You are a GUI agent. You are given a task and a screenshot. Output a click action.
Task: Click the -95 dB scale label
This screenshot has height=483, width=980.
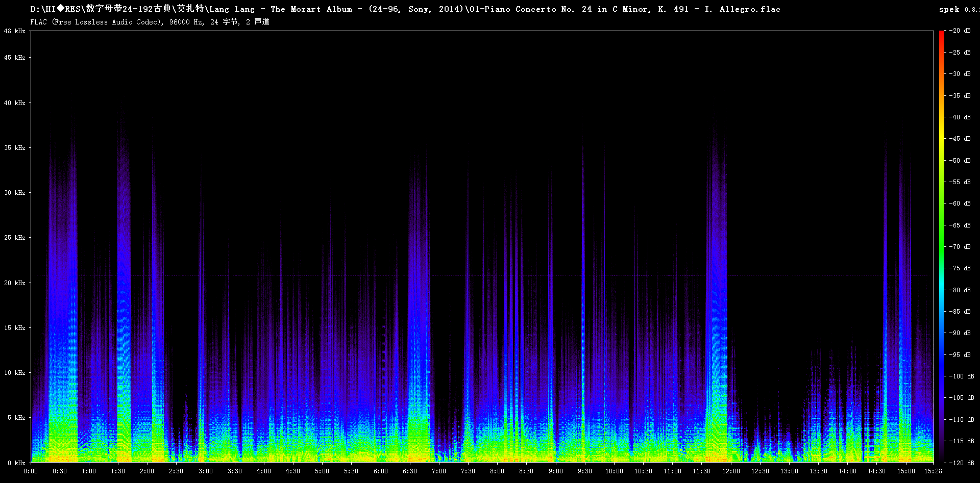(x=960, y=355)
